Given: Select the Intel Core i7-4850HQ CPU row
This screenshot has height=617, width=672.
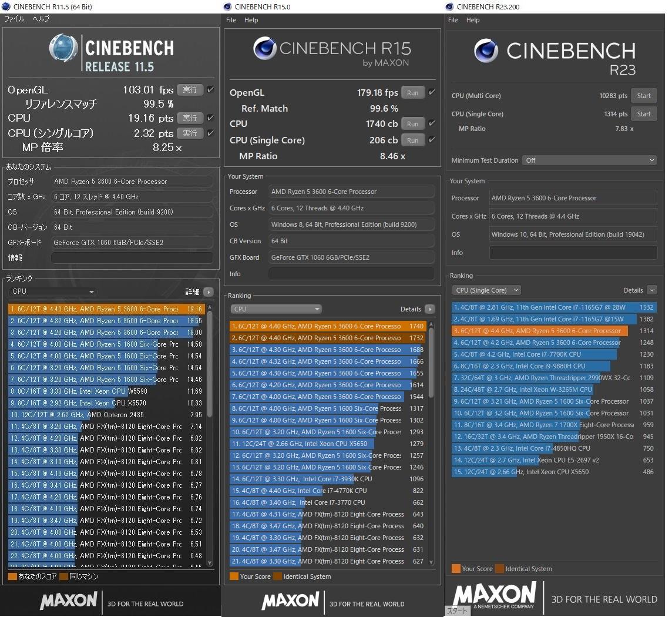Looking at the screenshot, I should [x=554, y=448].
